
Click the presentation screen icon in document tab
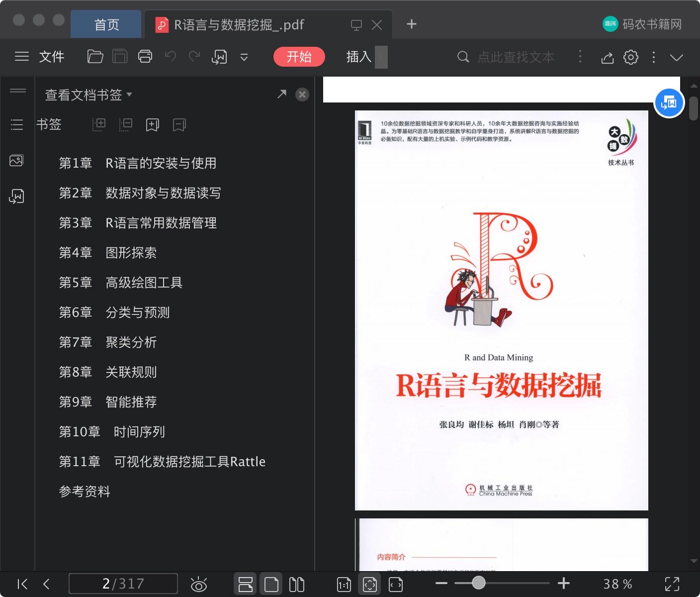pos(356,25)
